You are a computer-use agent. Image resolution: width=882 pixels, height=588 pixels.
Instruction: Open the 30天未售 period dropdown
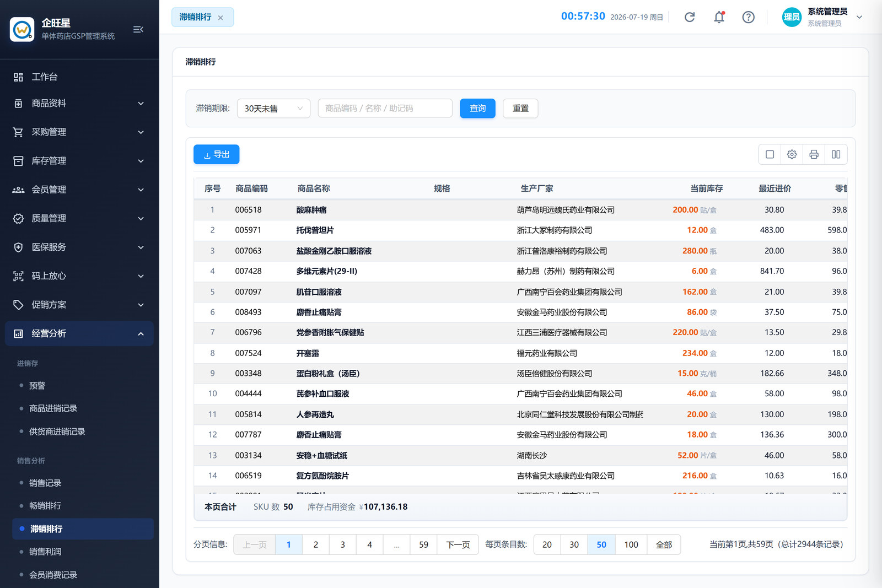(273, 109)
